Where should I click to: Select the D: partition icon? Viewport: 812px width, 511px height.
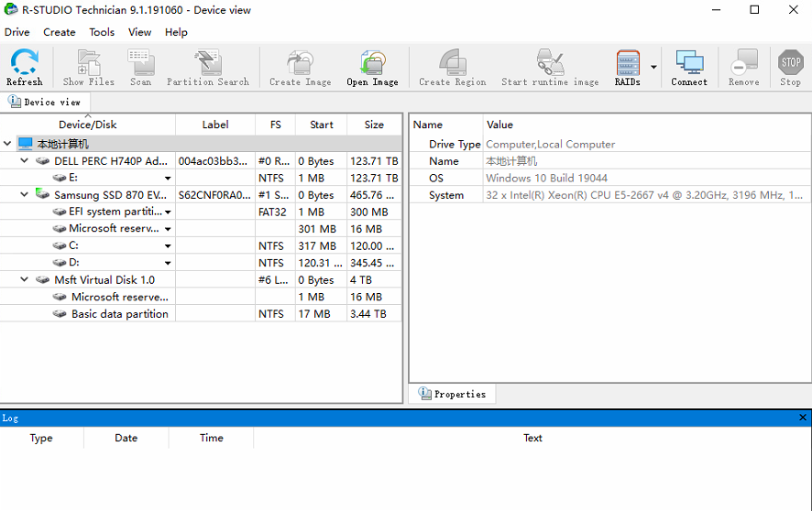[x=60, y=263]
